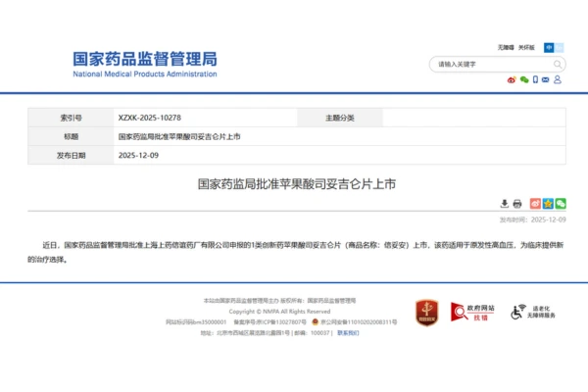Click the email envelope icon in the header
588x392 pixels.
pos(547,79)
